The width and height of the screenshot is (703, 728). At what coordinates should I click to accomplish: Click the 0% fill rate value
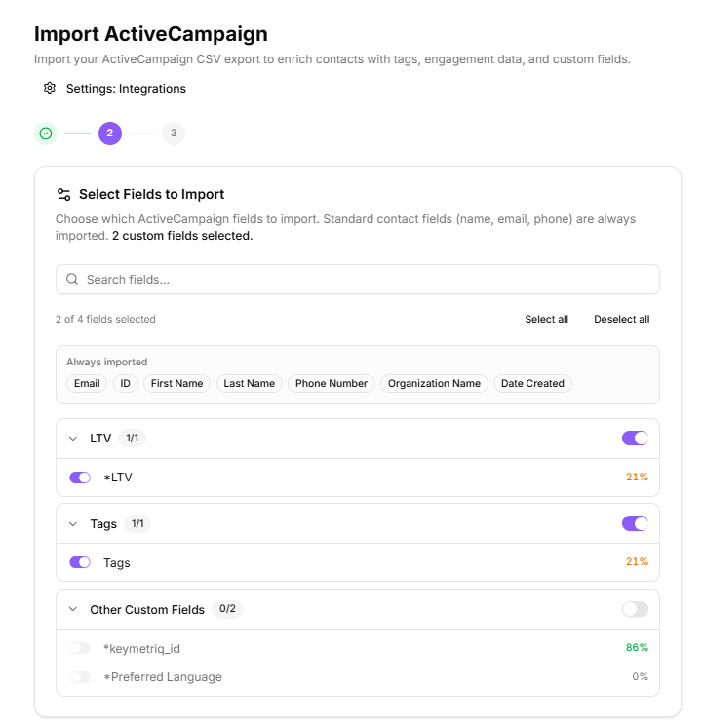640,676
